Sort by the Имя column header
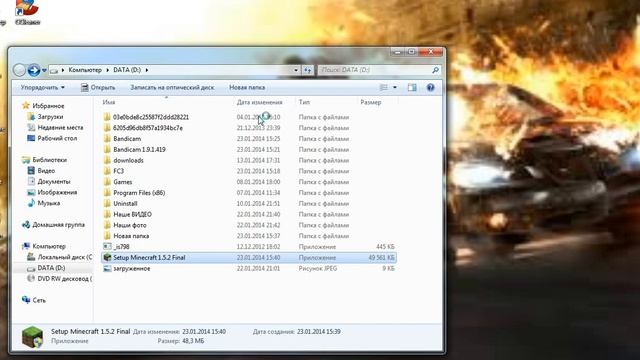 109,102
